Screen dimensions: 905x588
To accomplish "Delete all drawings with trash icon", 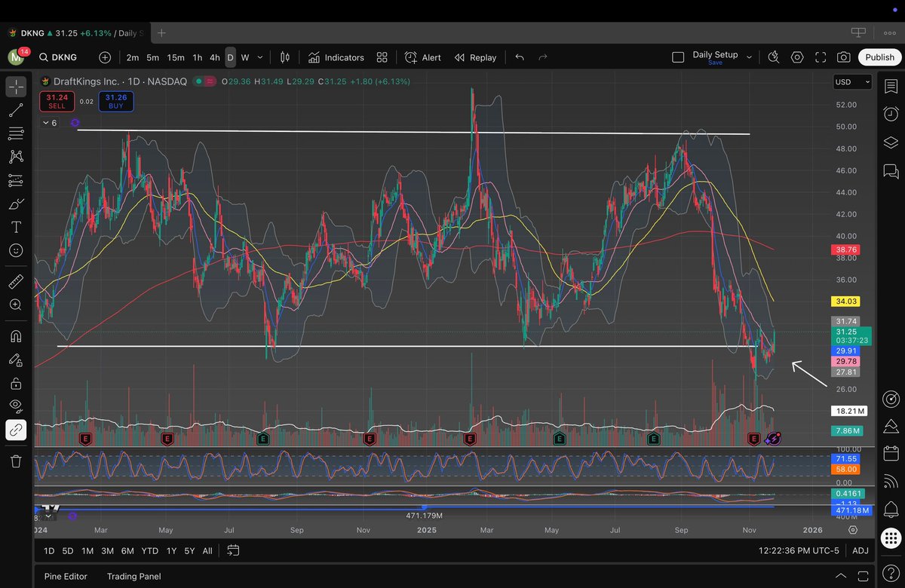I will 16,461.
